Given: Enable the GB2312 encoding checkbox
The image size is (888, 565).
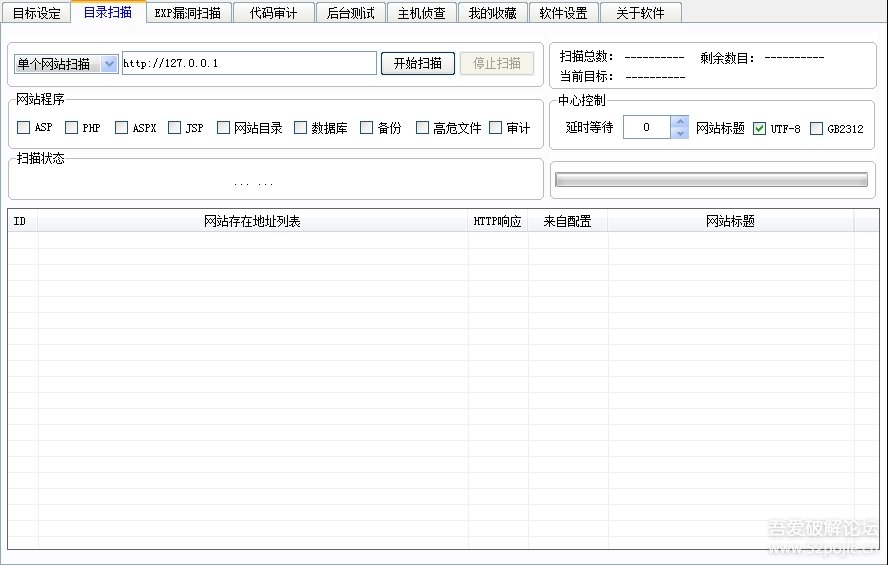Looking at the screenshot, I should [816, 129].
